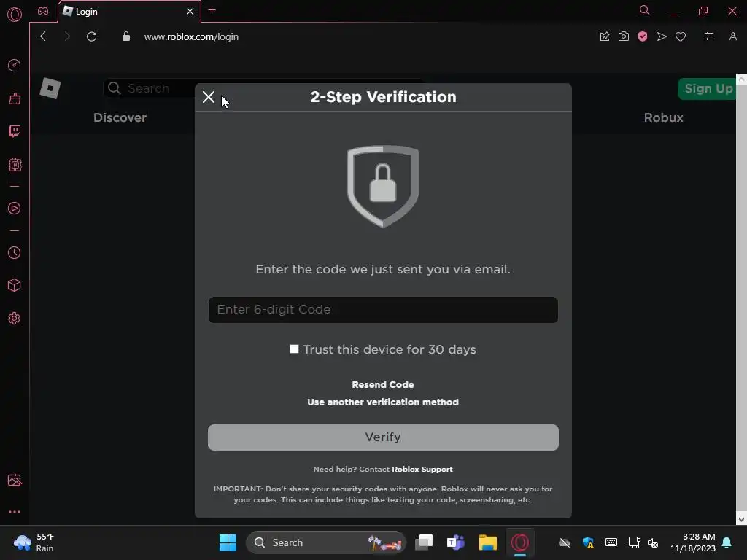
Task: Open the weather widget showing 55°F Rain
Action: point(34,542)
